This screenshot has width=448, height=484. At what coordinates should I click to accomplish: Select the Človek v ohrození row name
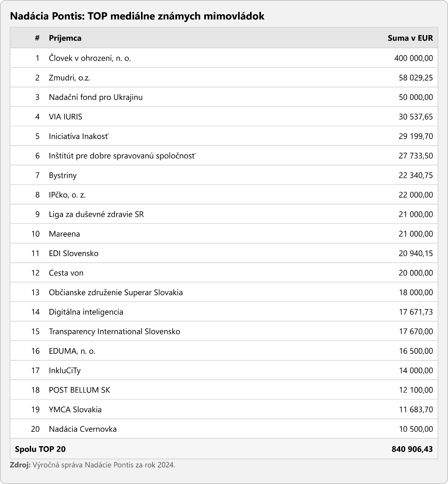pos(90,58)
